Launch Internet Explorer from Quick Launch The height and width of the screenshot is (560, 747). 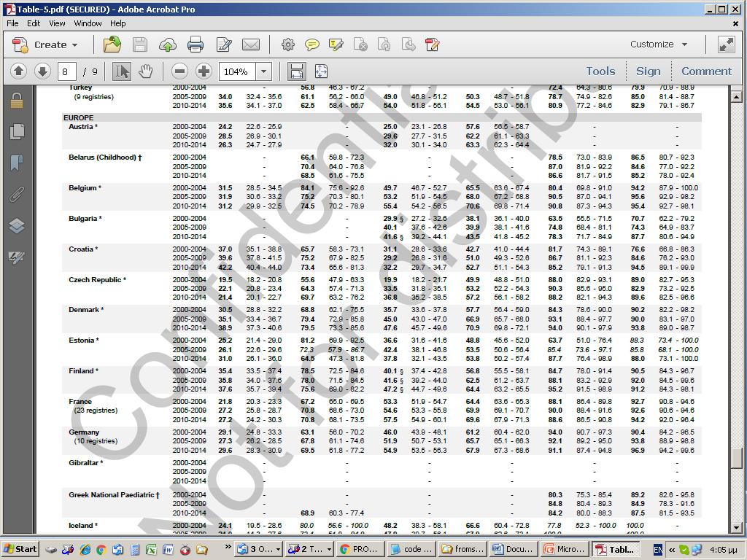coord(85,550)
